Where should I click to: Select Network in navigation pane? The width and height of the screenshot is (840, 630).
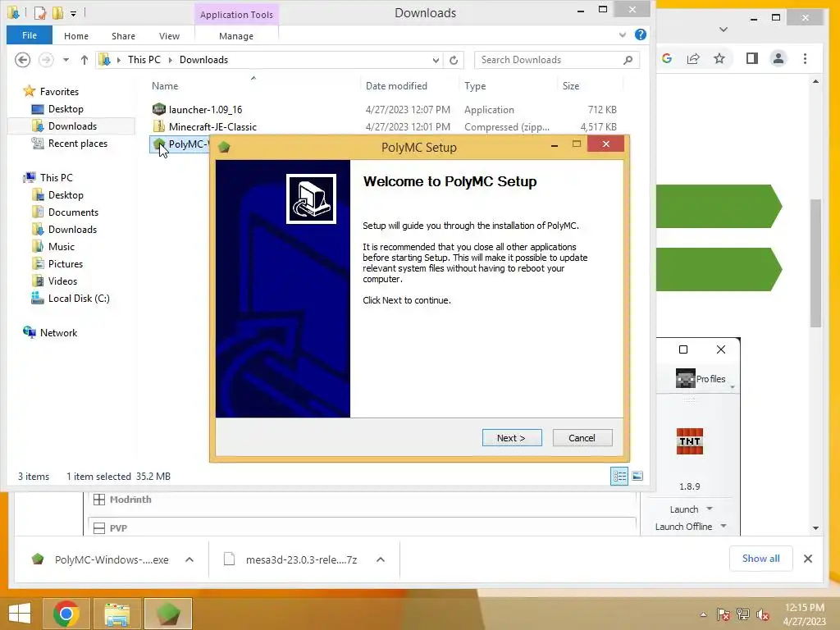tap(58, 333)
